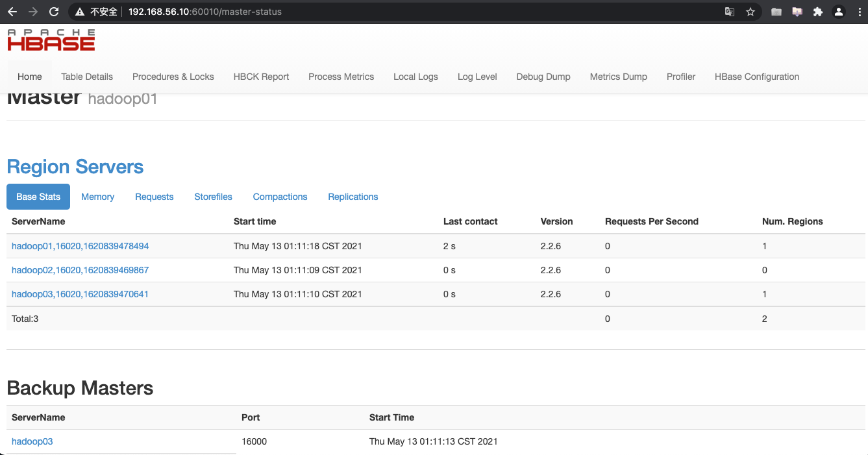868x455 pixels.
Task: Click the Port column header
Action: pyautogui.click(x=251, y=417)
